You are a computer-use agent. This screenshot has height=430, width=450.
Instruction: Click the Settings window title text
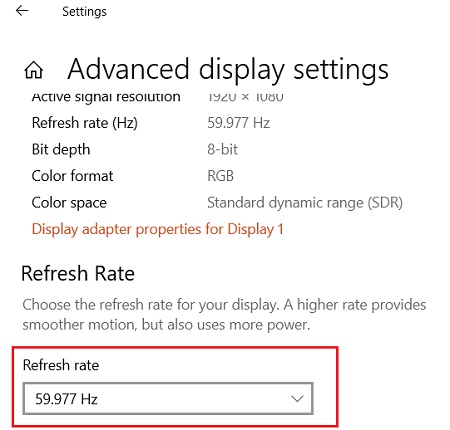(84, 11)
